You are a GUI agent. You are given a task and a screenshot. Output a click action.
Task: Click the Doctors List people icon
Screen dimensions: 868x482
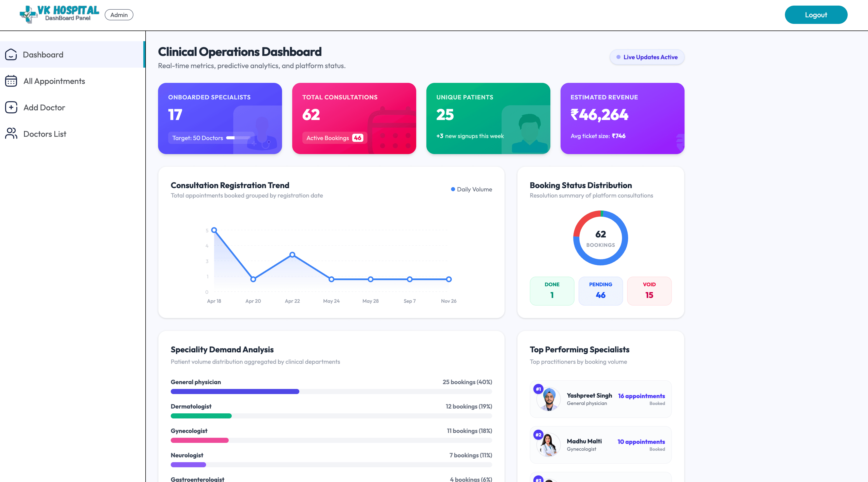pos(11,133)
